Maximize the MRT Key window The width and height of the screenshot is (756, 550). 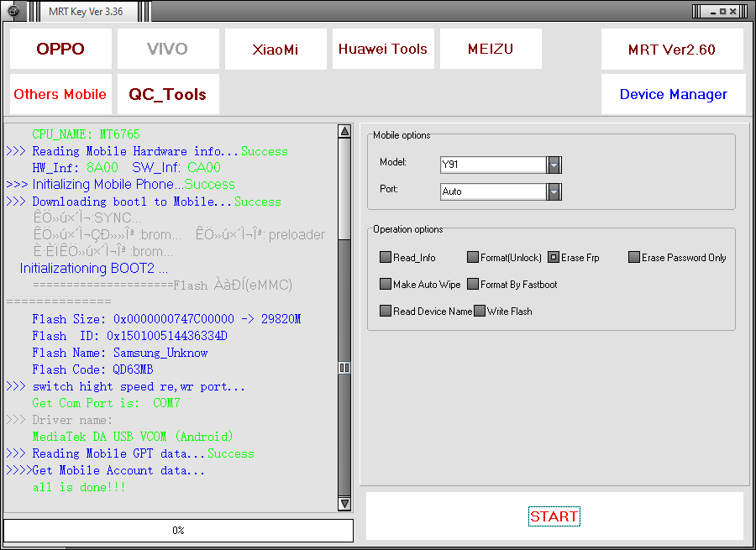click(722, 12)
